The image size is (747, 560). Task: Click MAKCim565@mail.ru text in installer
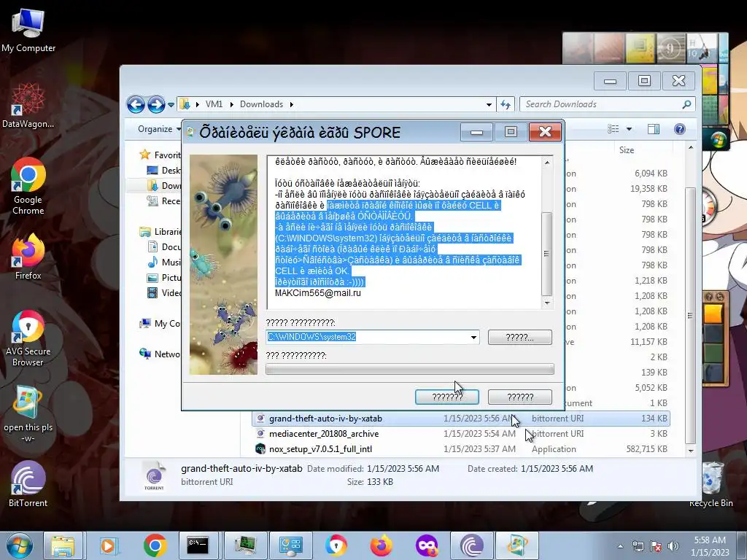(x=318, y=293)
